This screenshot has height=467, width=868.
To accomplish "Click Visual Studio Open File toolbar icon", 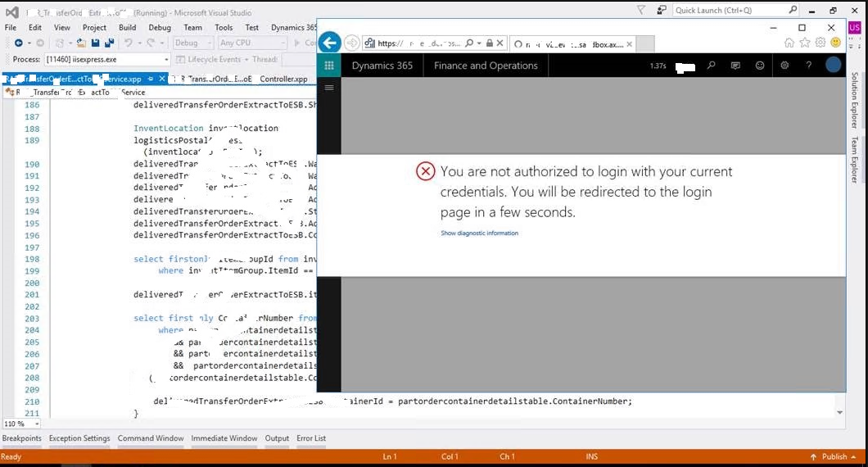I will (x=81, y=43).
